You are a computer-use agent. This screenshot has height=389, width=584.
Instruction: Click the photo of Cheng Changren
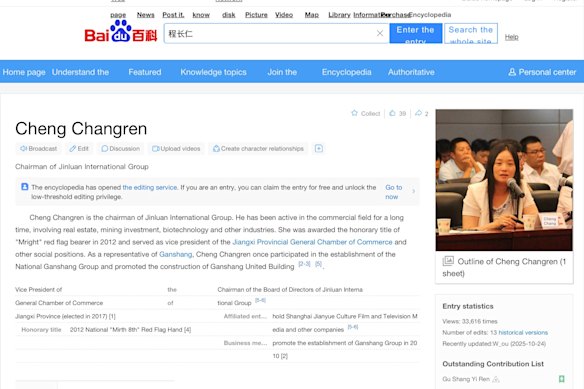pyautogui.click(x=504, y=180)
